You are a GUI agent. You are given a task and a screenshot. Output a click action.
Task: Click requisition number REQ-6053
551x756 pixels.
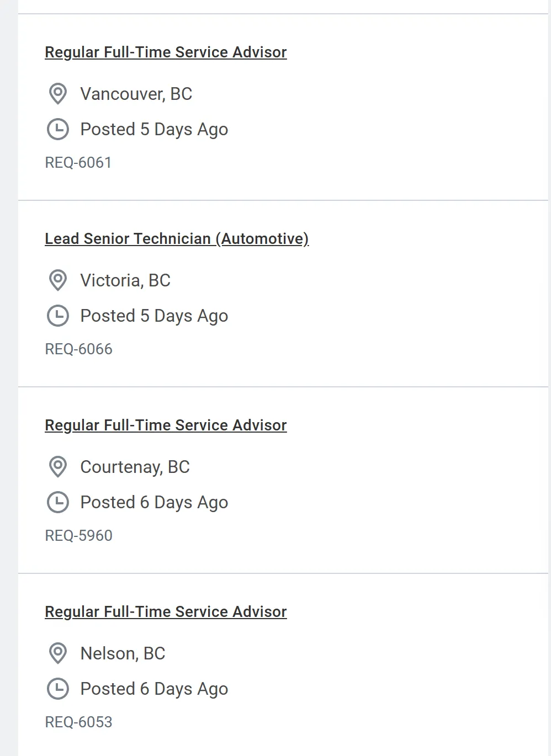78,722
